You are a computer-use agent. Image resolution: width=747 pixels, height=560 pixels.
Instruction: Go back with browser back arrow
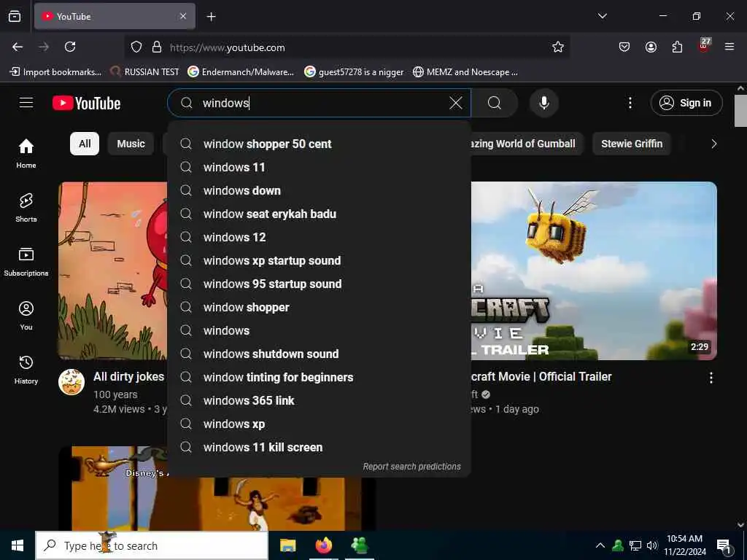18,47
